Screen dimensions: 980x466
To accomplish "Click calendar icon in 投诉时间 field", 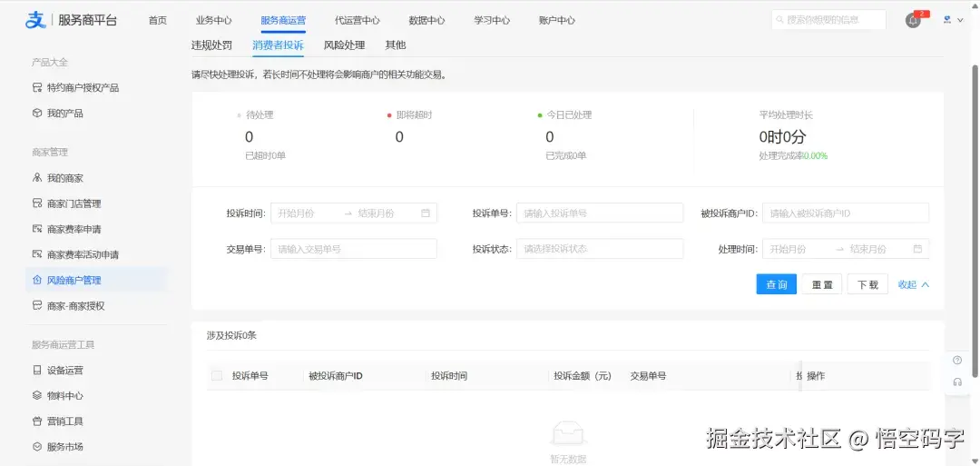I will coord(426,213).
